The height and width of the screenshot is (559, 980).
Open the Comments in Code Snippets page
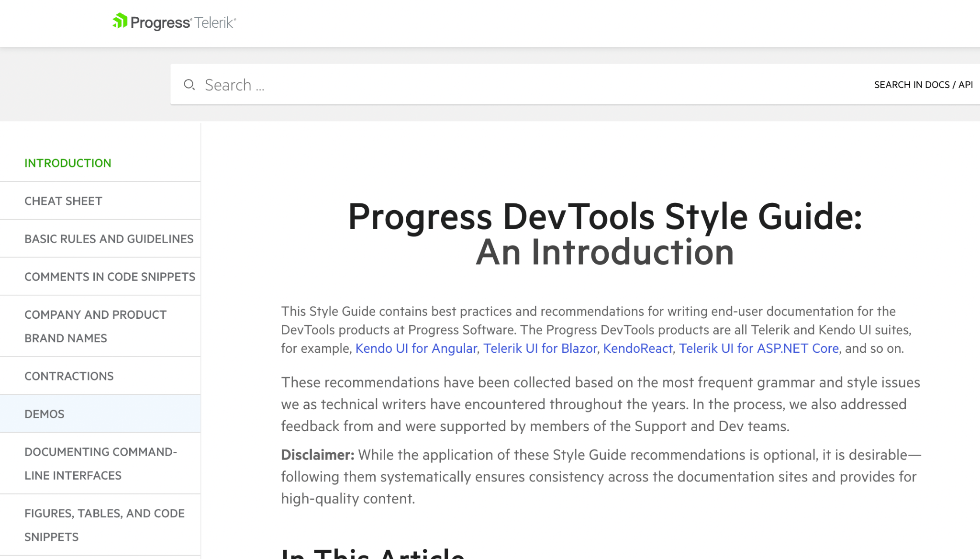(x=110, y=276)
